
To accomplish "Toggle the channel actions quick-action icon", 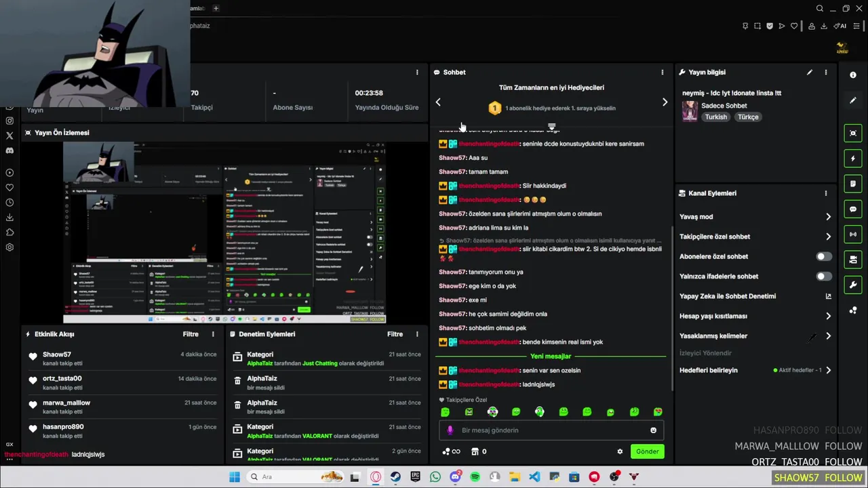I will [x=853, y=260].
